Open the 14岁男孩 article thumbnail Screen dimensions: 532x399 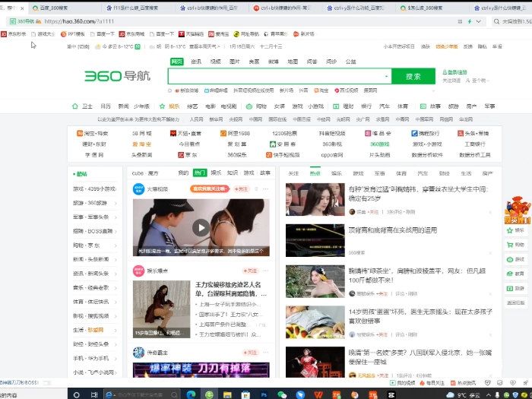(315, 322)
